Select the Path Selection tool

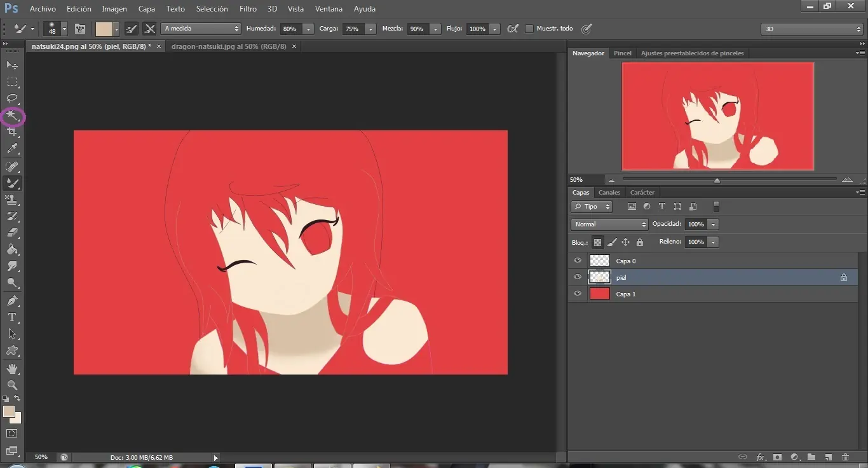click(x=12, y=334)
